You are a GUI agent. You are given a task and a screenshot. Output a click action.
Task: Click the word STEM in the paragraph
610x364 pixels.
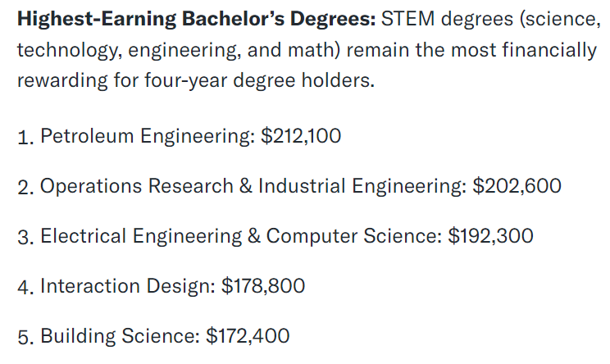pyautogui.click(x=407, y=19)
